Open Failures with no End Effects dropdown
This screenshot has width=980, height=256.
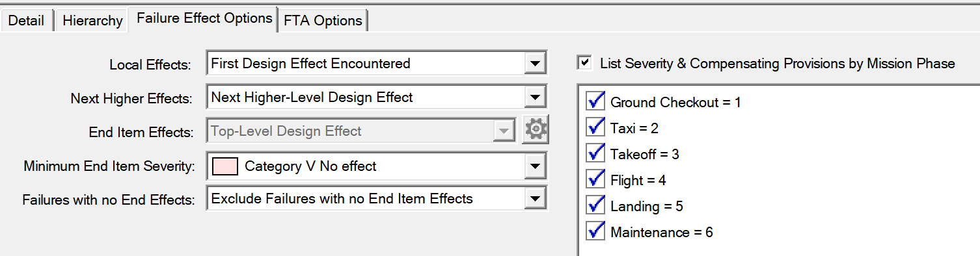[534, 199]
